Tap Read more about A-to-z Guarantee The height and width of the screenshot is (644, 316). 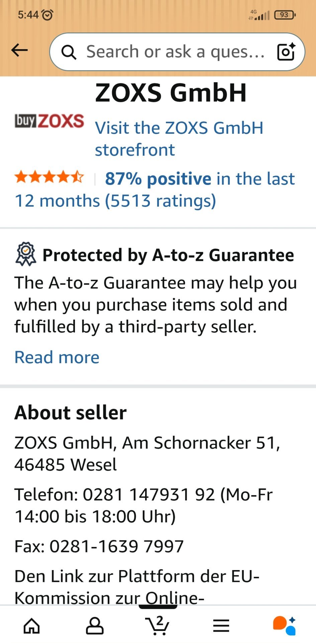[x=57, y=357]
